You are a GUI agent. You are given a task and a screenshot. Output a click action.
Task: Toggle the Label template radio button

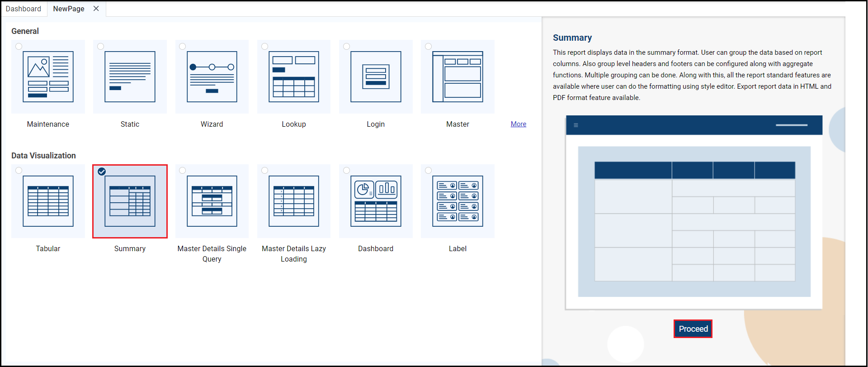point(428,171)
